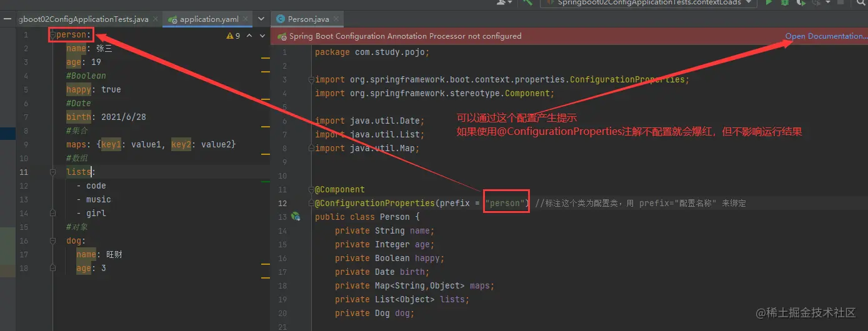
Task: Click 'import java.util.Map;' line
Action: click(367, 149)
